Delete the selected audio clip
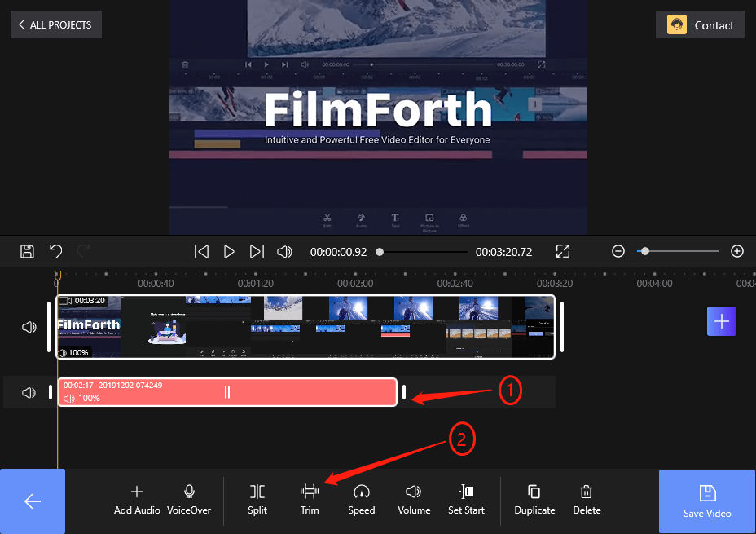This screenshot has width=756, height=534. (x=587, y=501)
